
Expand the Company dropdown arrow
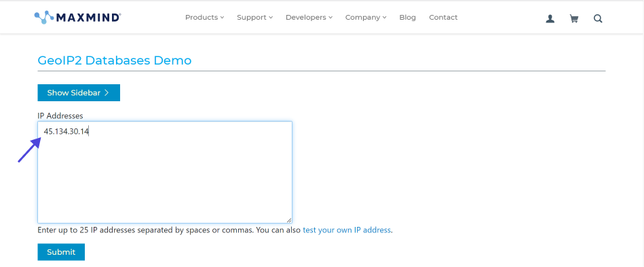pos(384,18)
